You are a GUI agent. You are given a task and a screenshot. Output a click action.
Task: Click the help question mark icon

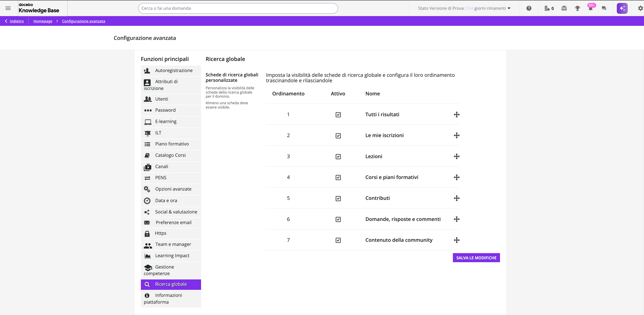(529, 8)
